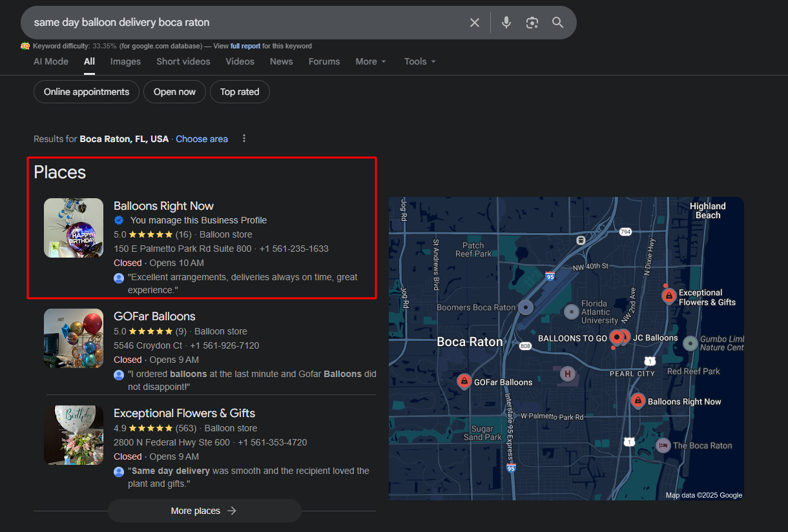Click the Balloons Right Now map pin

tap(638, 401)
